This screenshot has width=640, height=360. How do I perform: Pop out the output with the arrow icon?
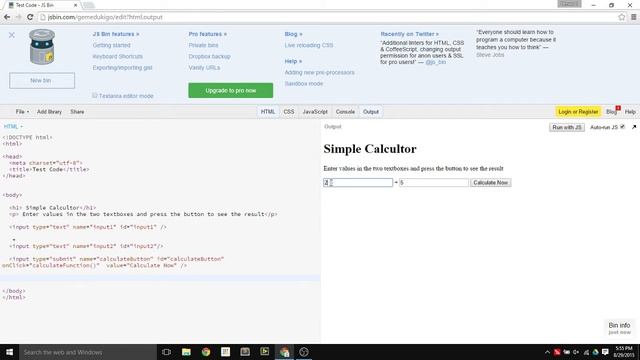tap(634, 127)
